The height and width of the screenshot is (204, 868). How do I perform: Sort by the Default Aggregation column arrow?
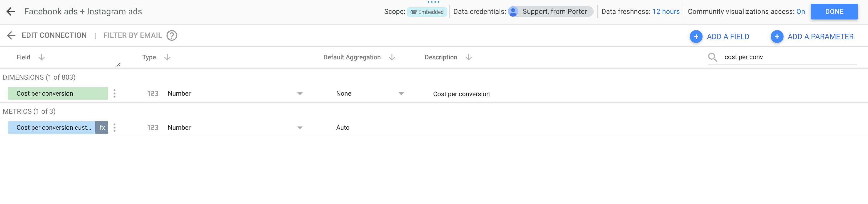pyautogui.click(x=392, y=57)
